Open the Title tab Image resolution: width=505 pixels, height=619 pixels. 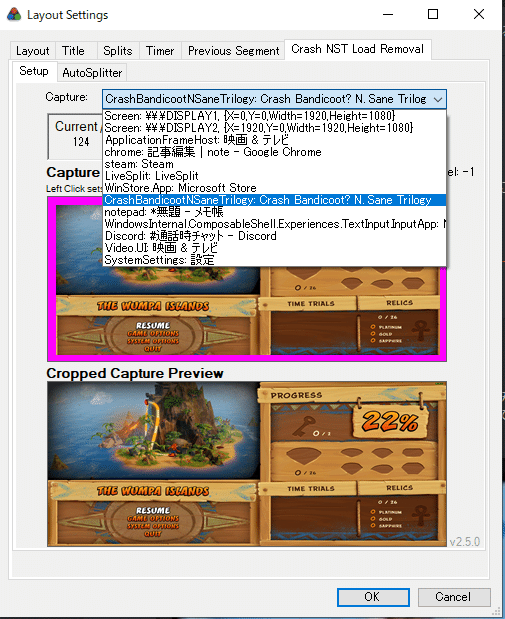73,51
